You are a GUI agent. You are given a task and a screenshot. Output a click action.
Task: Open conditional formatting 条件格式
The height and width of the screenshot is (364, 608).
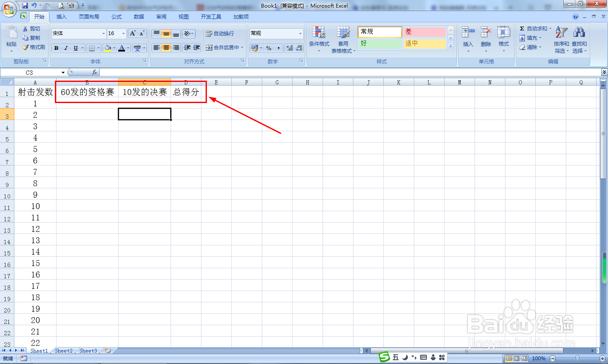pyautogui.click(x=319, y=39)
